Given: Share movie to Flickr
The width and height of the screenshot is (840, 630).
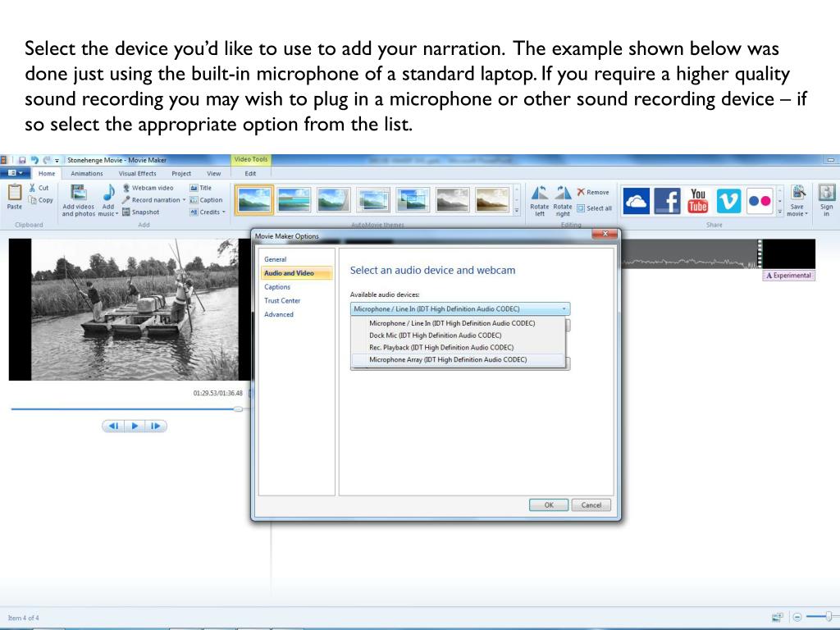Looking at the screenshot, I should pyautogui.click(x=760, y=202).
